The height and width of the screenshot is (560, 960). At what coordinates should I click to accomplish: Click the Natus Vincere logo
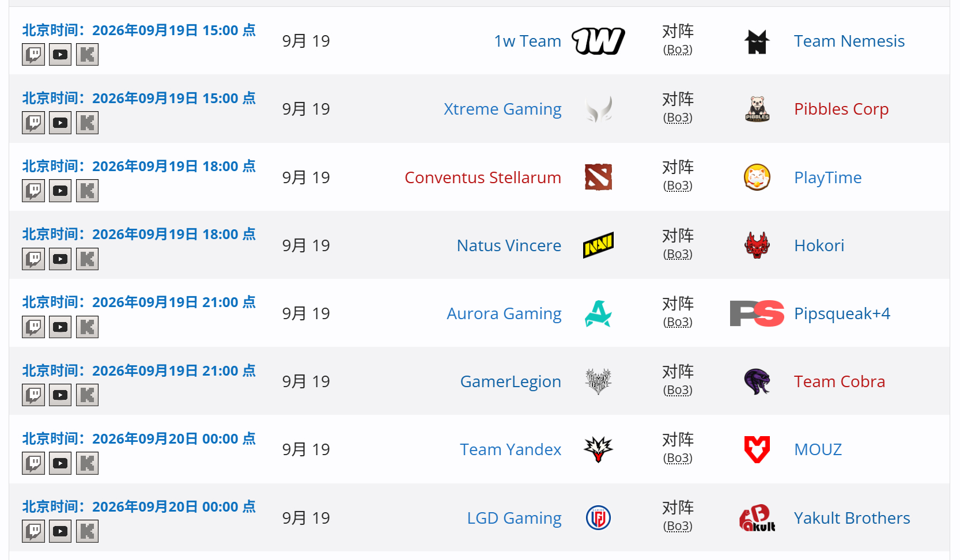click(x=598, y=245)
